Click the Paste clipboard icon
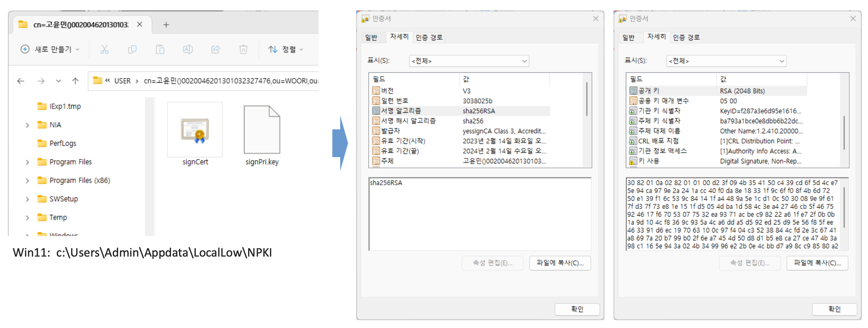This screenshot has height=328, width=868. [160, 50]
